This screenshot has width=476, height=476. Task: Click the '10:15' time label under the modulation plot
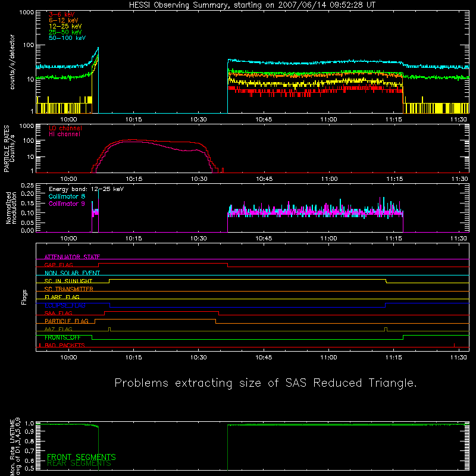pos(133,239)
